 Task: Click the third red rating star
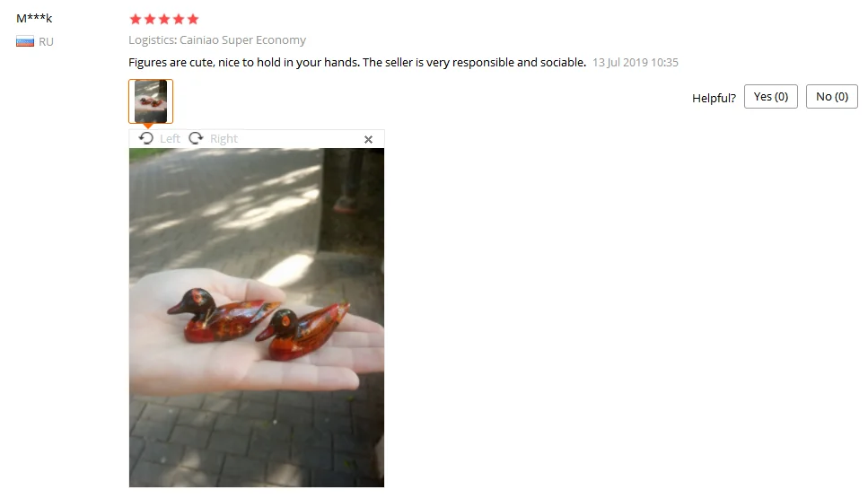[x=164, y=20]
